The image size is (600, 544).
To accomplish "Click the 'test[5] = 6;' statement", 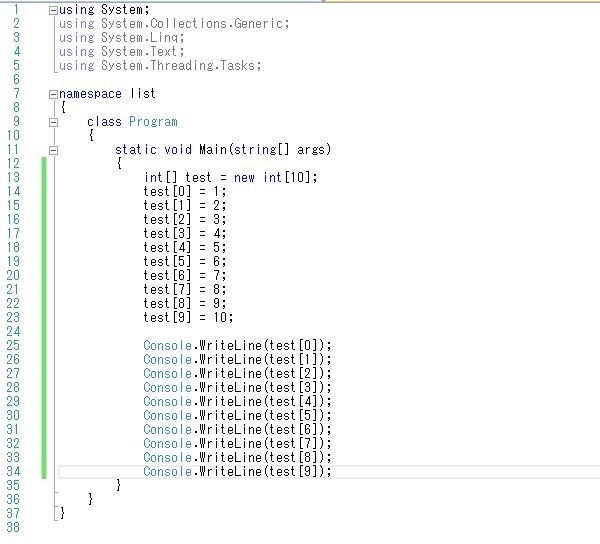I will [185, 261].
